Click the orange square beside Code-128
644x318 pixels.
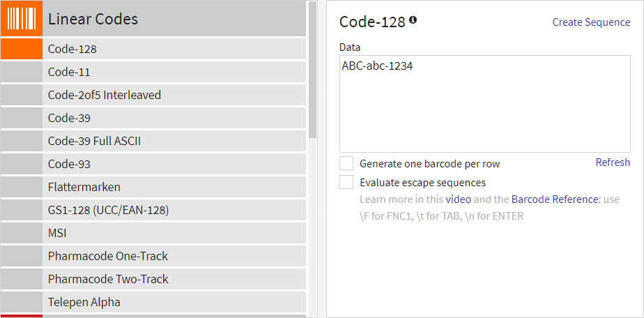tap(21, 49)
